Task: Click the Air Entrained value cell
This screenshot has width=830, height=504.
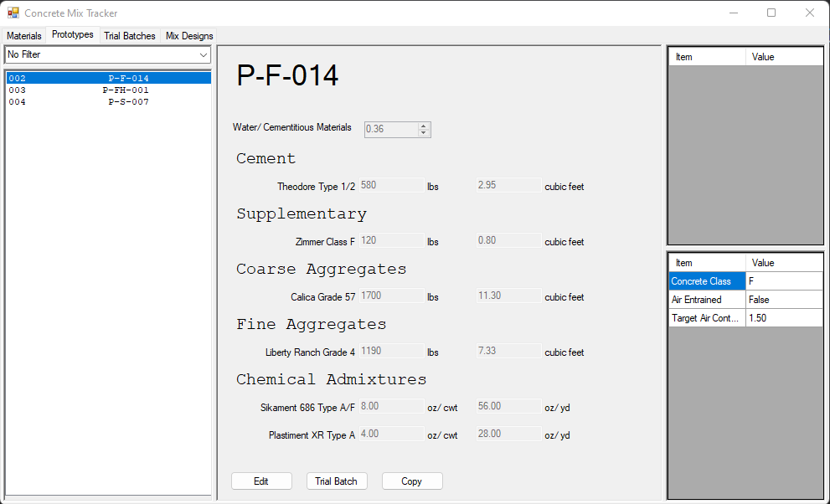Action: tap(784, 300)
